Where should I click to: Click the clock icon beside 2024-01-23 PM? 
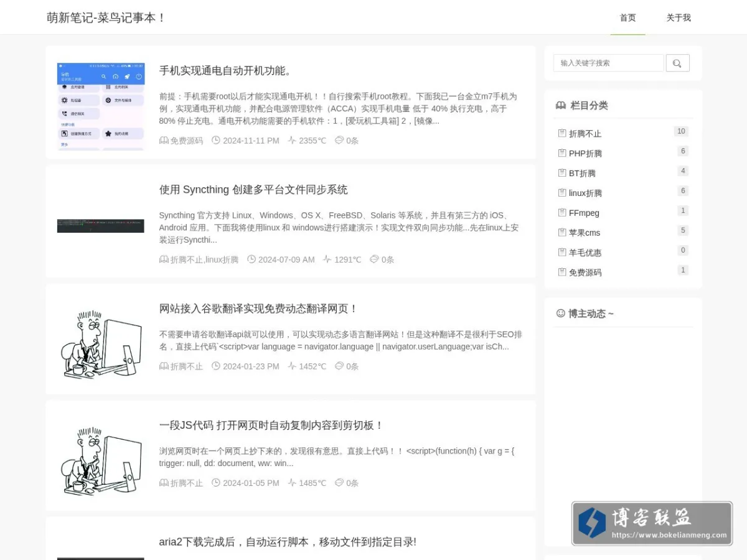click(x=216, y=366)
